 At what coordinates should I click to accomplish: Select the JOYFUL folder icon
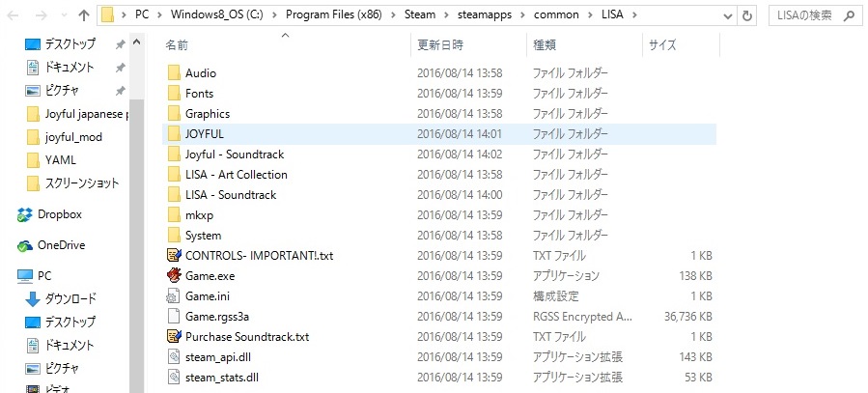pos(174,134)
